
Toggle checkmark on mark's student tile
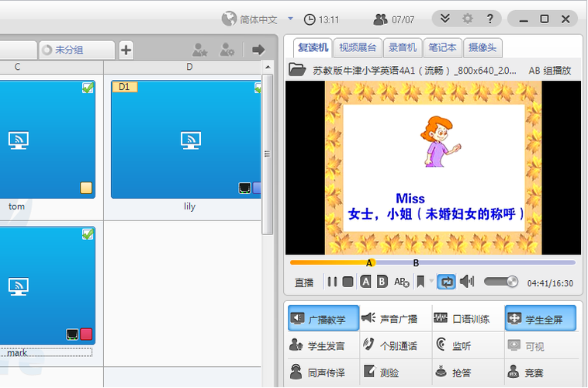[88, 234]
